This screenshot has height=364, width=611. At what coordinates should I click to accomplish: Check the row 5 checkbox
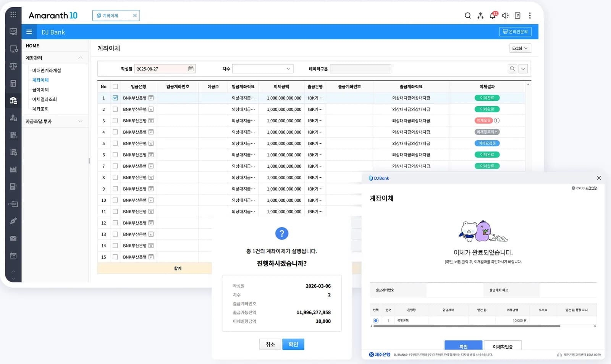coord(115,143)
